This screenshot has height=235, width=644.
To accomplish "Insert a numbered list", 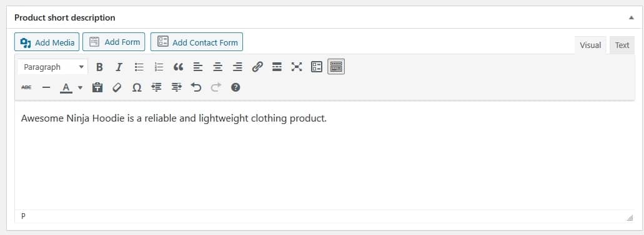I will pos(159,67).
